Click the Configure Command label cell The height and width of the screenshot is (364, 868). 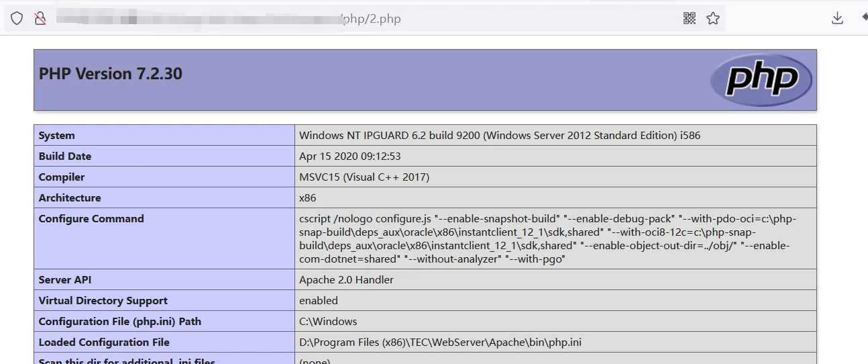pyautogui.click(x=164, y=238)
